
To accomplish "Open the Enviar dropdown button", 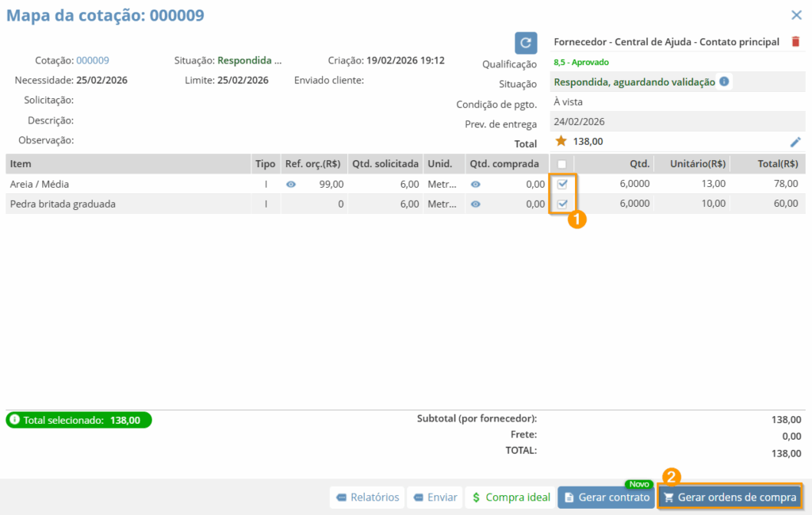I will [435, 498].
